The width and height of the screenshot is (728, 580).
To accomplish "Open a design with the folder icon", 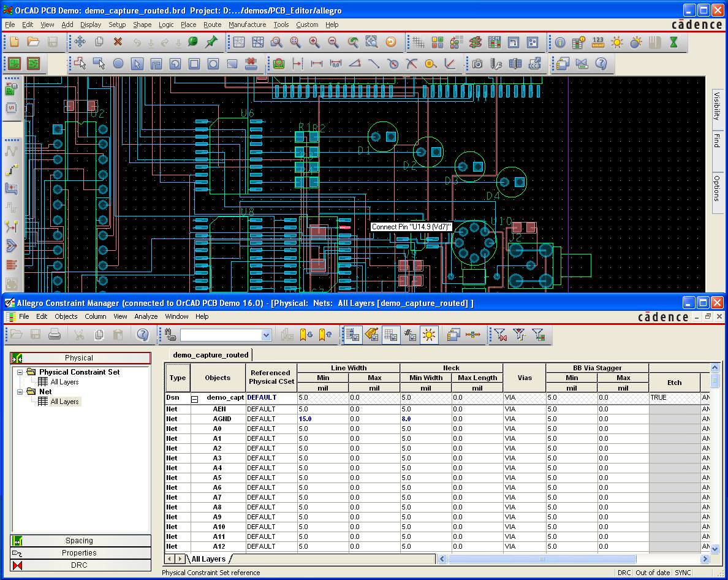I will [x=33, y=42].
